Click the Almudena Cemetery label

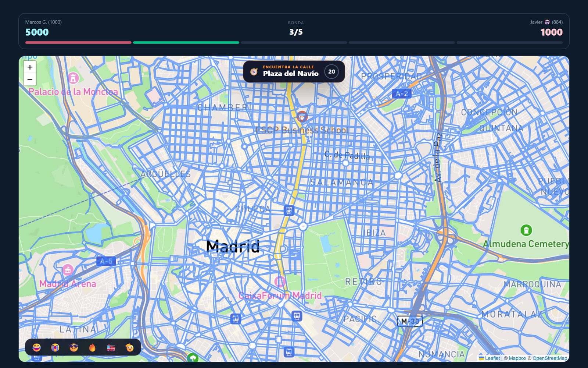pyautogui.click(x=526, y=244)
